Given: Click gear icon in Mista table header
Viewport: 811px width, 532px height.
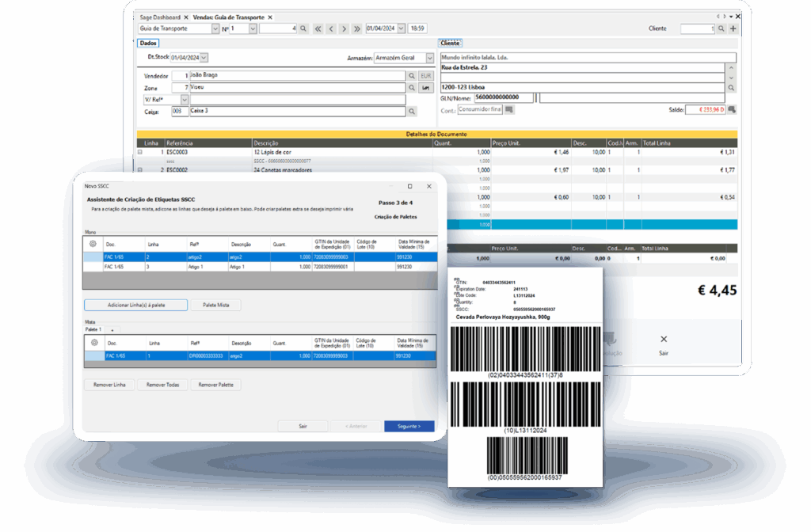Looking at the screenshot, I should point(94,342).
